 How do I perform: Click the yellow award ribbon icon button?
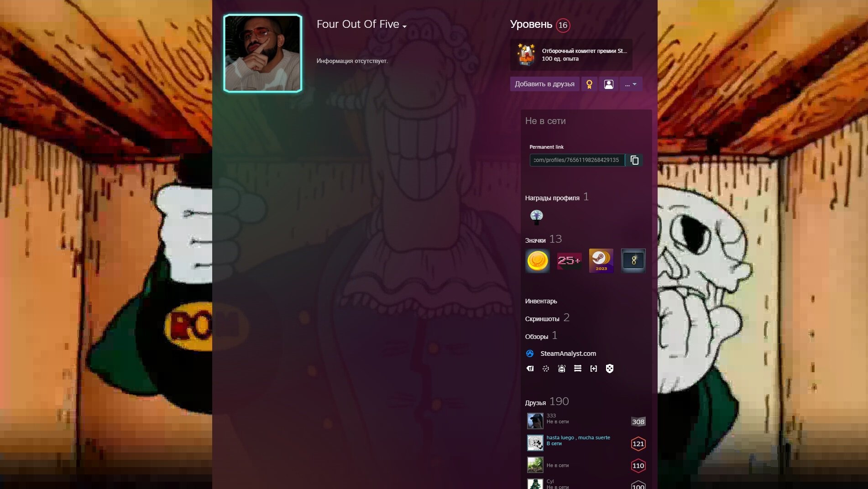[x=589, y=84]
